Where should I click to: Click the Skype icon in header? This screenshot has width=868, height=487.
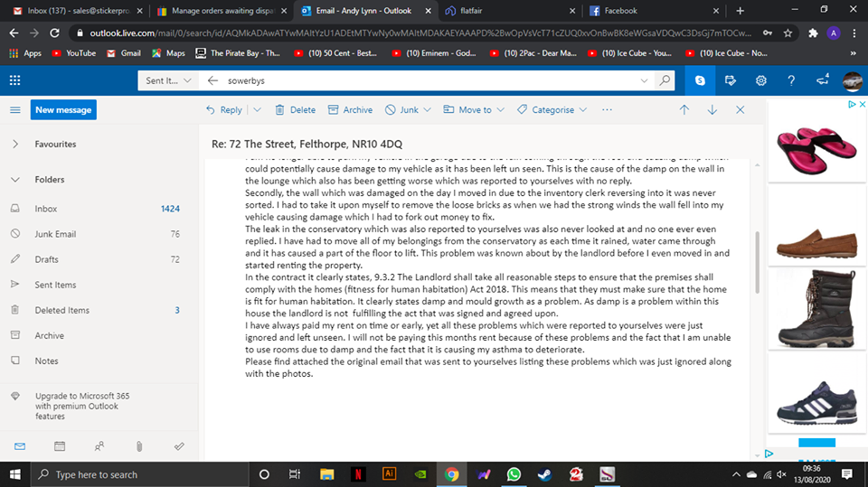pyautogui.click(x=701, y=80)
